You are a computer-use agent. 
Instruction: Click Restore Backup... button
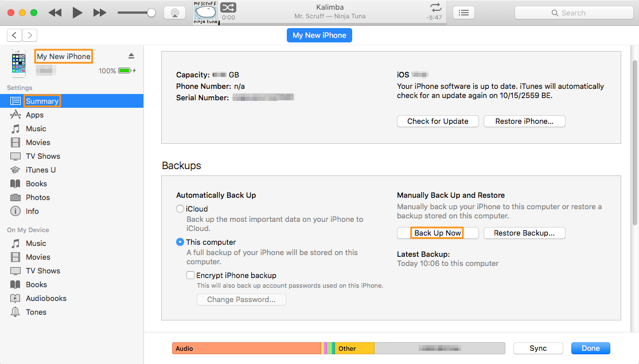[524, 233]
